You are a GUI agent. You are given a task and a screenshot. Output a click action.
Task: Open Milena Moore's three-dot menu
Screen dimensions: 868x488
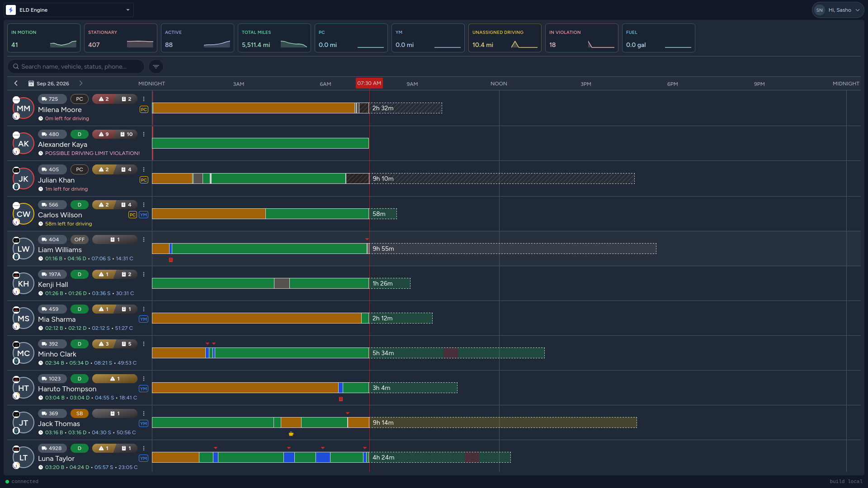point(144,99)
